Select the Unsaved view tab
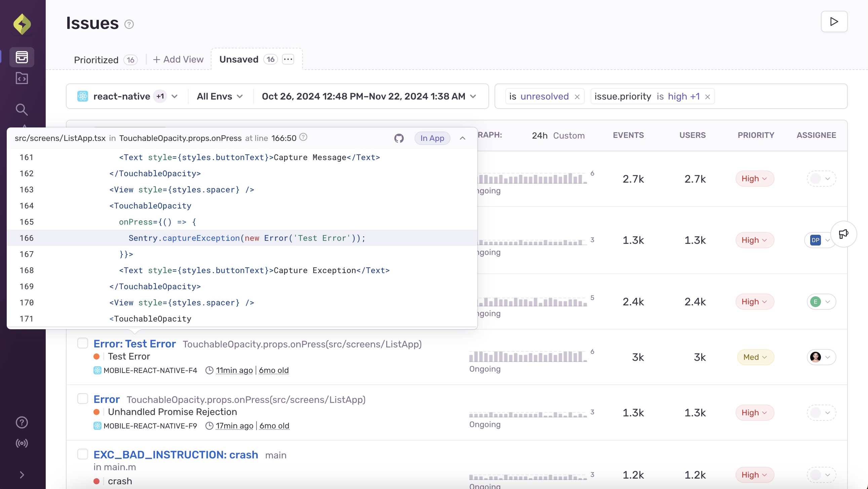 [239, 59]
